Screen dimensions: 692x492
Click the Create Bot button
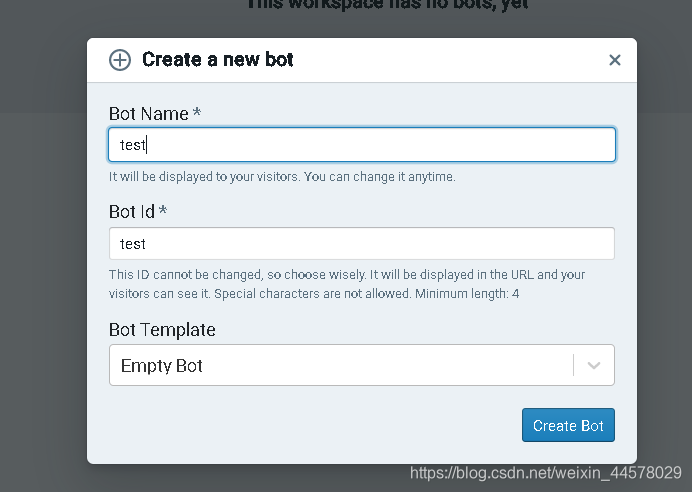click(x=568, y=425)
